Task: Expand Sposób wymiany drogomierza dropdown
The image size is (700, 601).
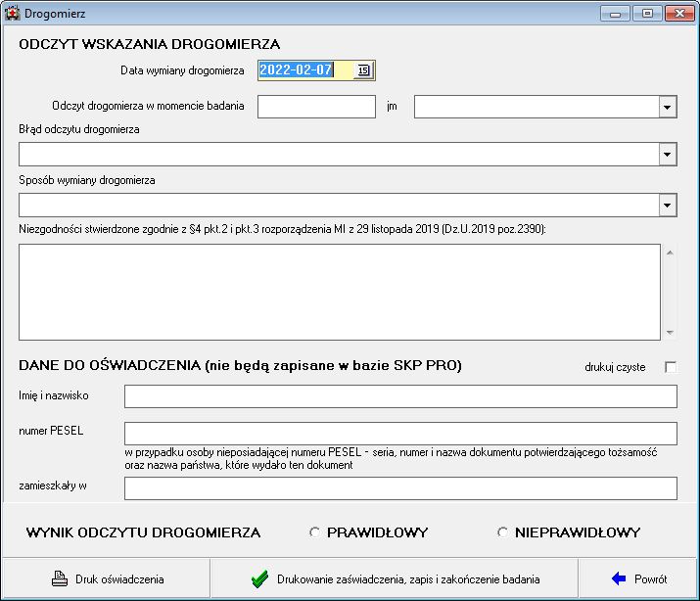Action: [668, 205]
